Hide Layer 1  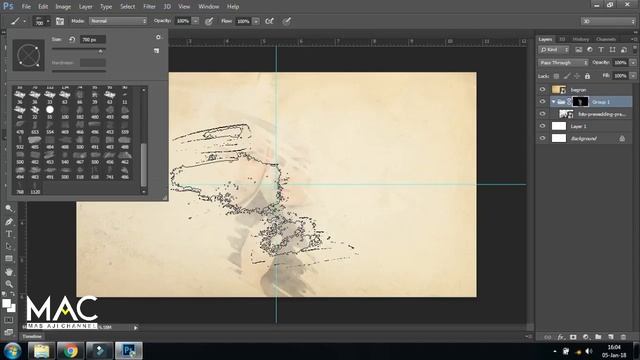pos(542,127)
